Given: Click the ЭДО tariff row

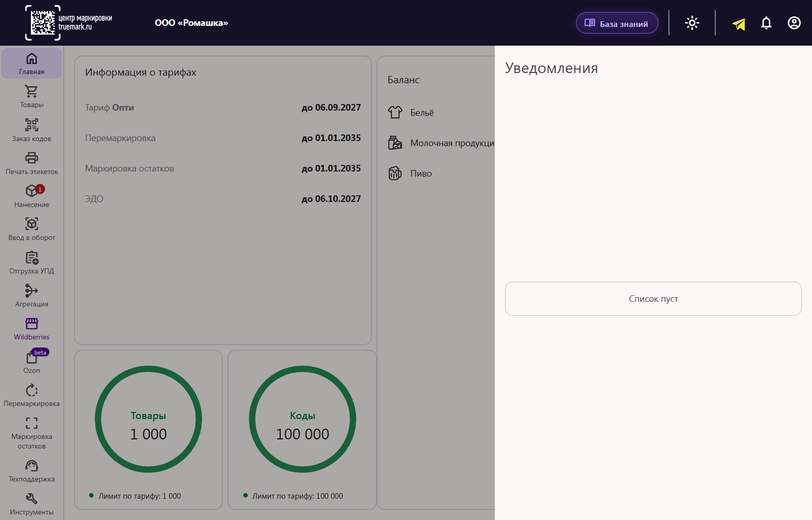Looking at the screenshot, I should coord(223,199).
